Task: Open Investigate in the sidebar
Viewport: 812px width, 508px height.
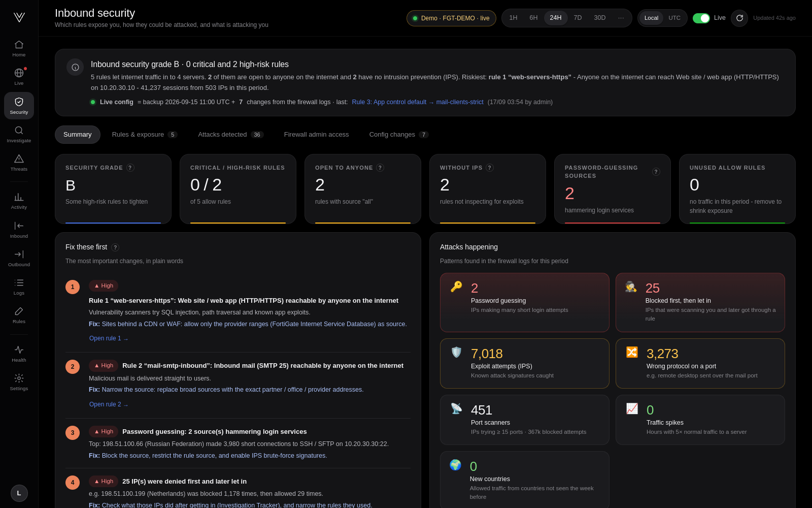Action: pos(19,135)
